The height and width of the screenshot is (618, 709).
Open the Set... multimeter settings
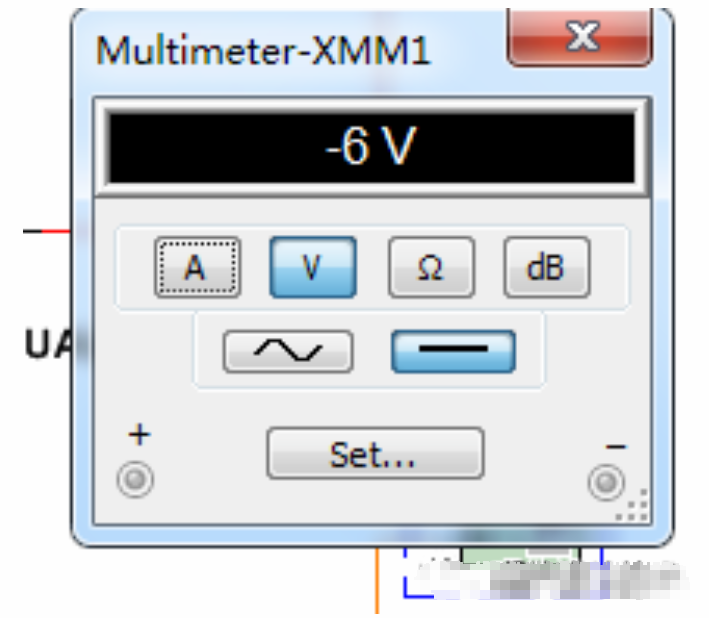pyautogui.click(x=375, y=454)
